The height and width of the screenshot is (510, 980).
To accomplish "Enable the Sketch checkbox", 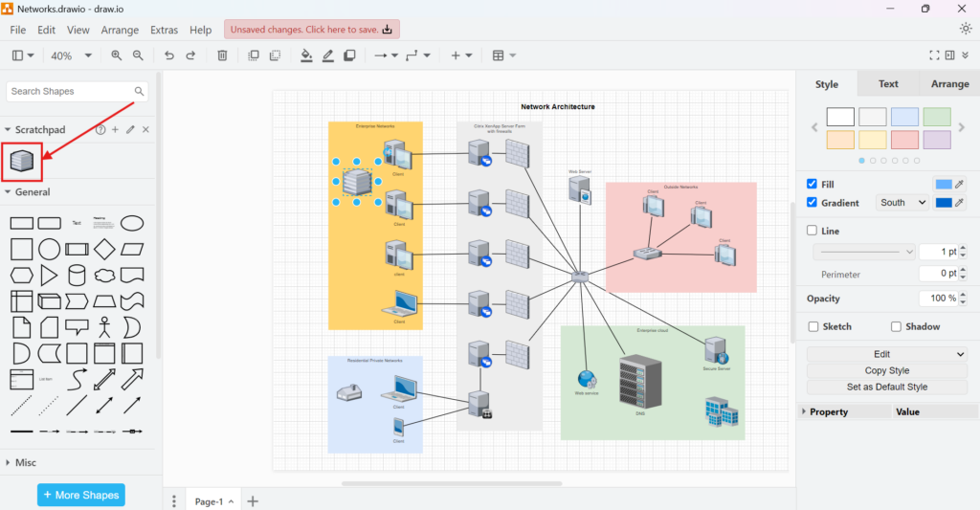I will (813, 326).
